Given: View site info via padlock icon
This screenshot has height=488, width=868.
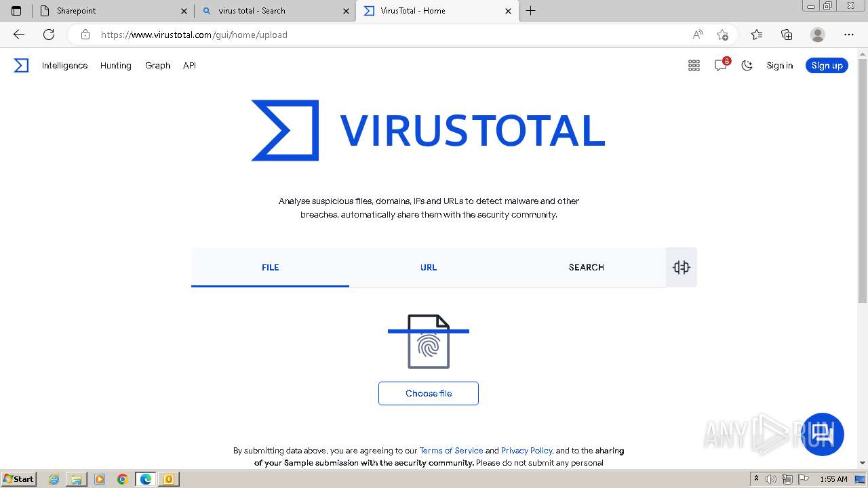Looking at the screenshot, I should pos(85,35).
